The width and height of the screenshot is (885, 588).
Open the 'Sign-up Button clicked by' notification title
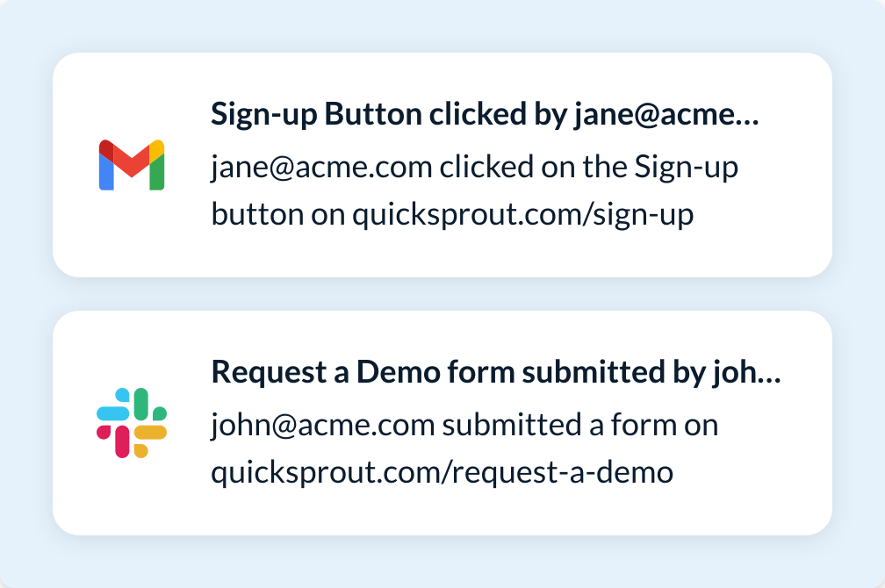point(485,115)
